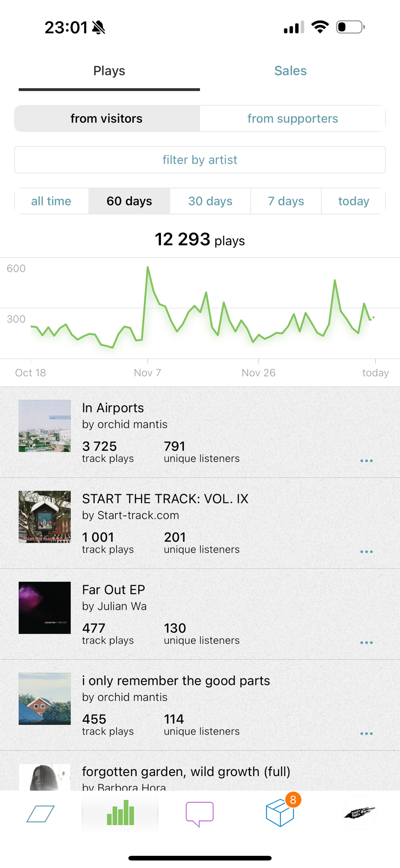The image size is (400, 868).
Task: Open more options for Far Out EP
Action: [367, 643]
